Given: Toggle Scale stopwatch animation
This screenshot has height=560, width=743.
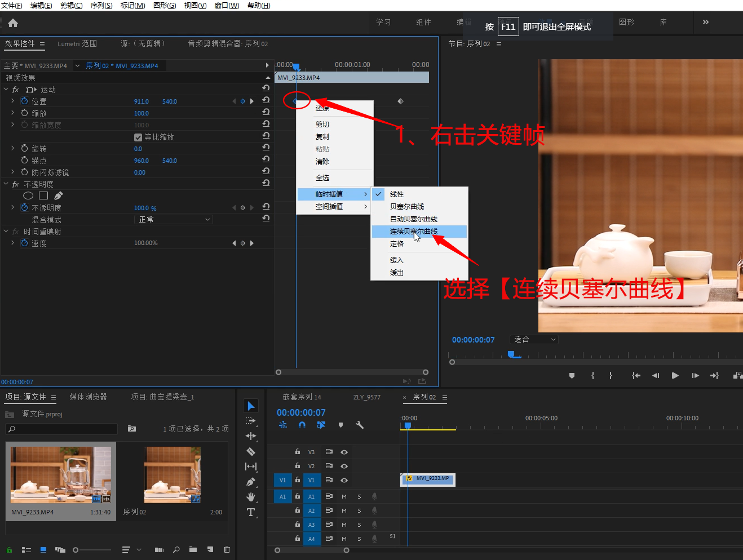Looking at the screenshot, I should point(25,113).
